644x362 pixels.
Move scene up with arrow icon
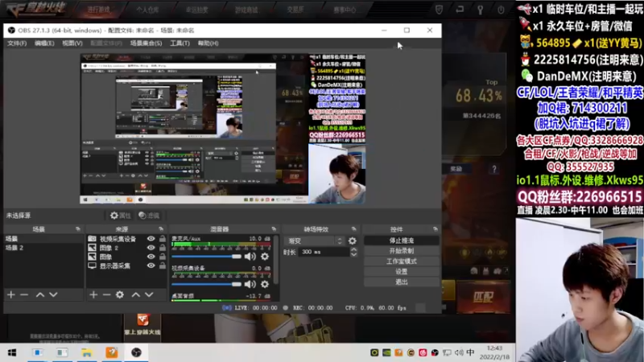[x=39, y=294]
